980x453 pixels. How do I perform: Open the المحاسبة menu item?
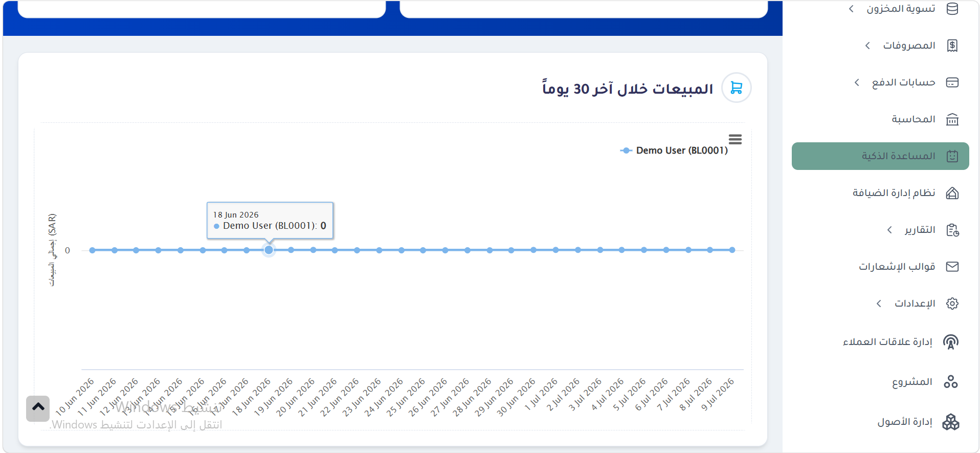point(914,119)
